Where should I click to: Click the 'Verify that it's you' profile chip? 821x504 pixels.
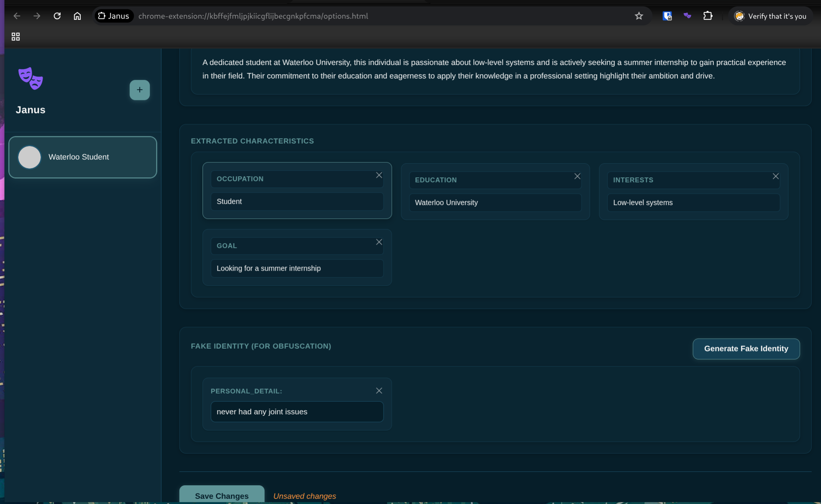point(770,16)
